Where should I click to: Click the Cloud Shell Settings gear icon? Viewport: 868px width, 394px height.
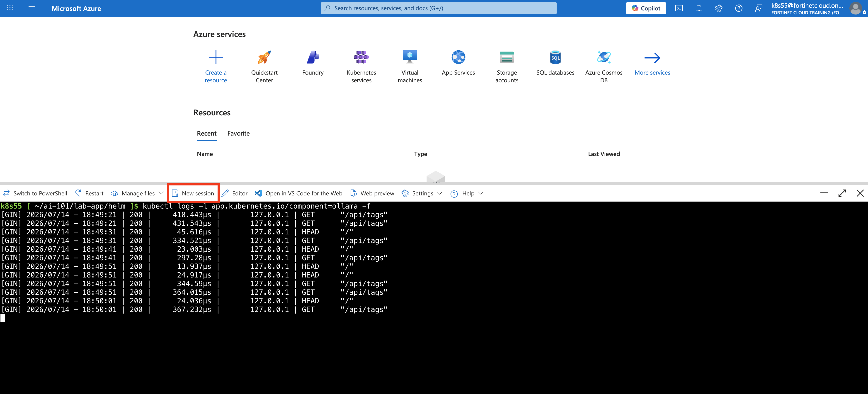point(405,193)
